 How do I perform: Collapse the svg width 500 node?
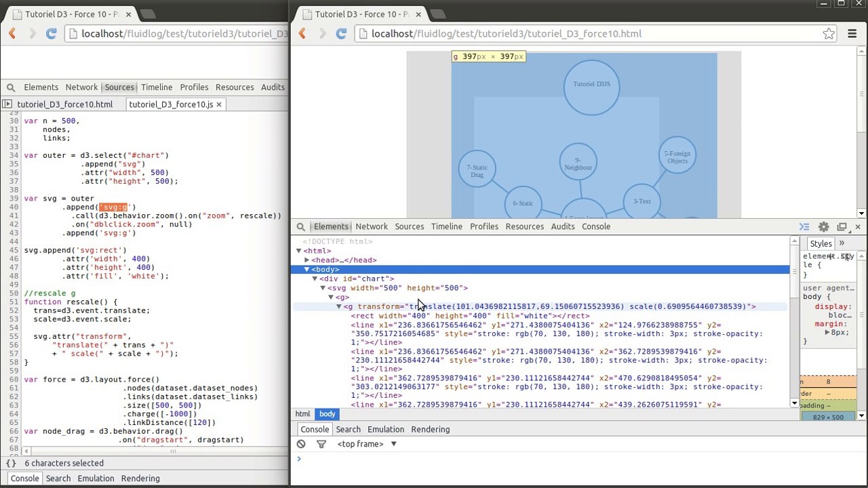[323, 288]
